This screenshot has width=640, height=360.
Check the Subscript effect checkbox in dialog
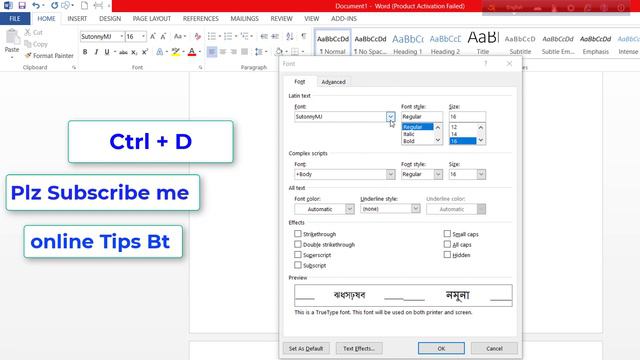click(298, 265)
